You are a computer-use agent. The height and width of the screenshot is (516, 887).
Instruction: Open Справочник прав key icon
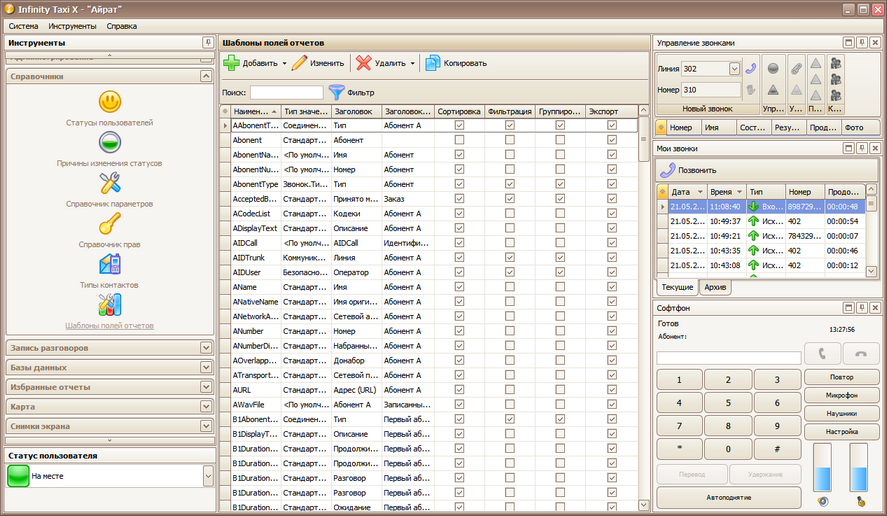point(110,224)
